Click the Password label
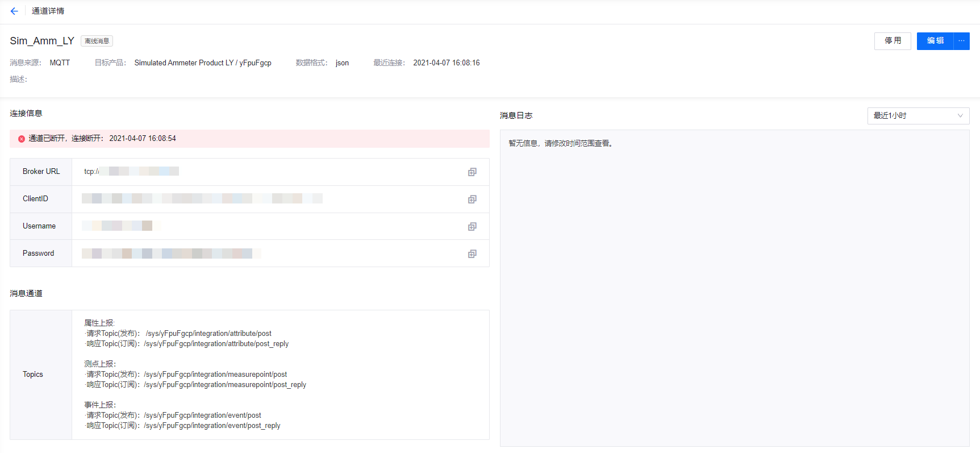Viewport: 980px width, 453px height. tap(39, 253)
